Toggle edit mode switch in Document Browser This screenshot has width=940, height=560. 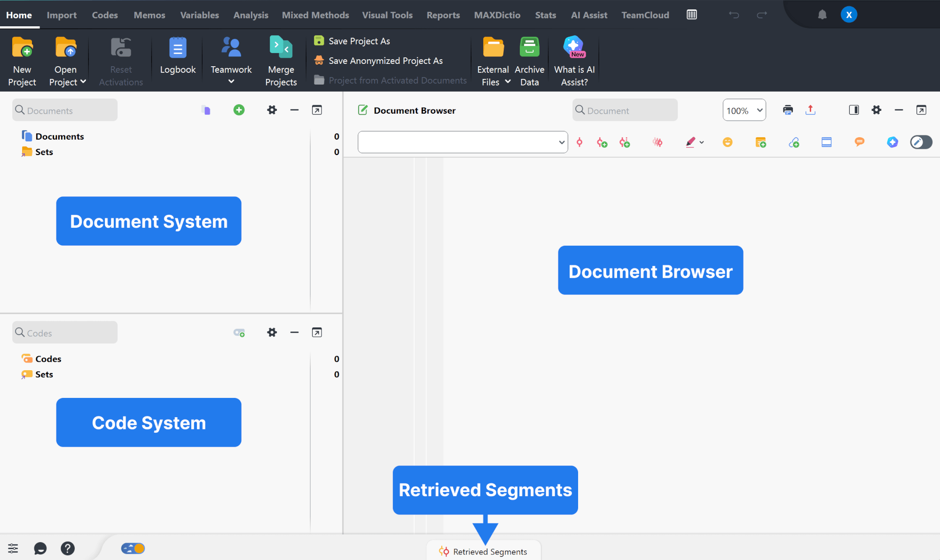point(921,142)
